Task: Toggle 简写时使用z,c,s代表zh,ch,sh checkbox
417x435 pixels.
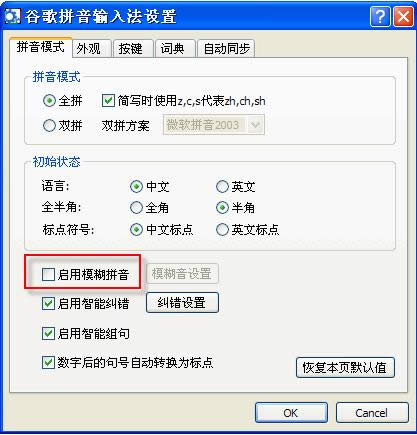Action: 108,100
